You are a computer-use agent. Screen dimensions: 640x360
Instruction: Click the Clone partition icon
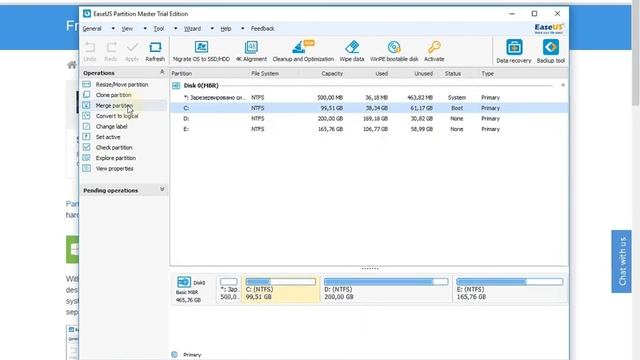click(87, 95)
